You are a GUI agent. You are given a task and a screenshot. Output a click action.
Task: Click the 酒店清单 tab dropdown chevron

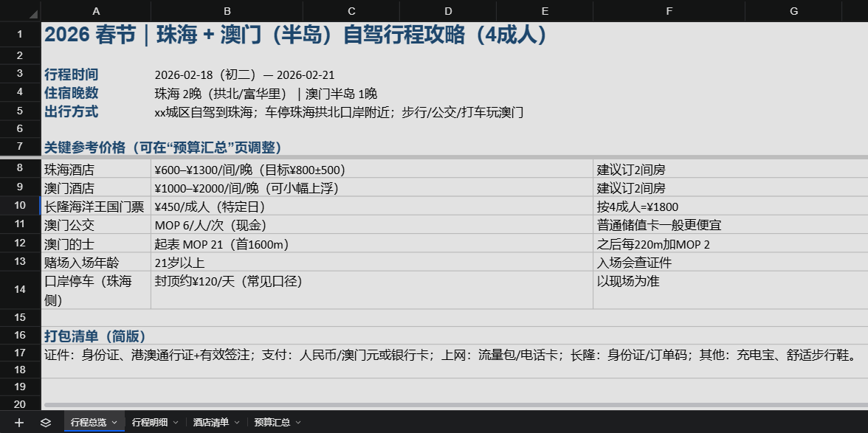pyautogui.click(x=237, y=423)
